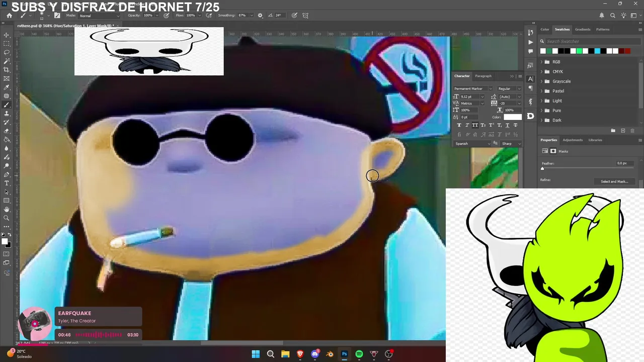Image resolution: width=644 pixels, height=362 pixels.
Task: Select the Rectangular Marquee tool
Action: 7,44
